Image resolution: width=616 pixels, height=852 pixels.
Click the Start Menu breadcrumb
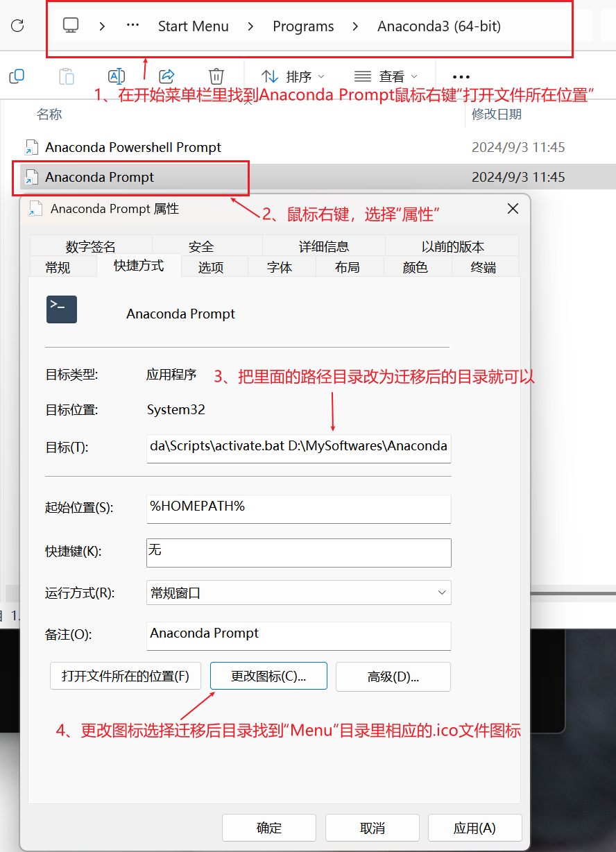point(194,26)
